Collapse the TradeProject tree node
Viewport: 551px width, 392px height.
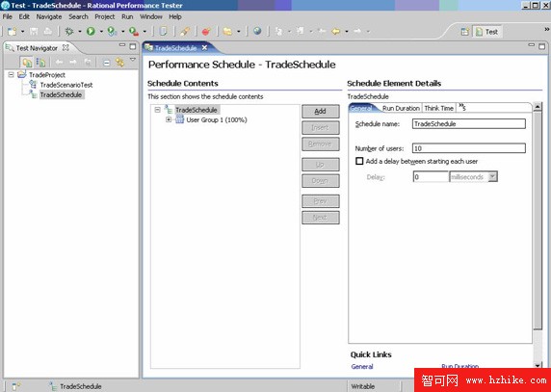pos(12,74)
